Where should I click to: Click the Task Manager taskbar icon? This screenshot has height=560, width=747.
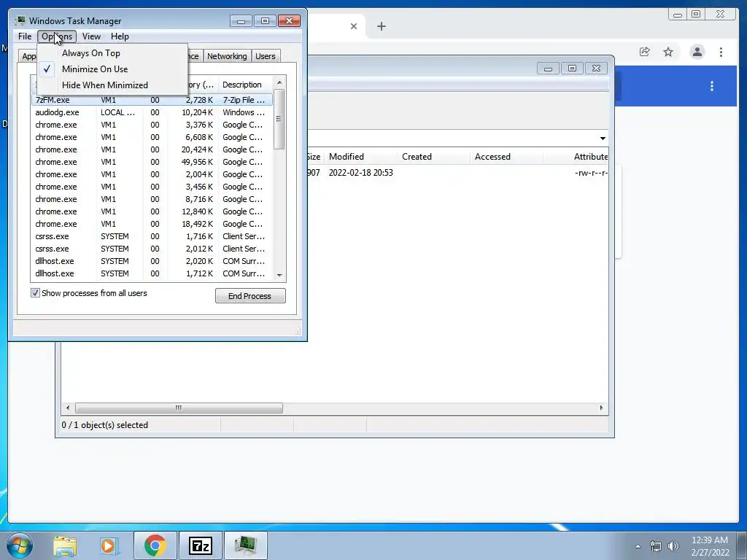coord(245,545)
